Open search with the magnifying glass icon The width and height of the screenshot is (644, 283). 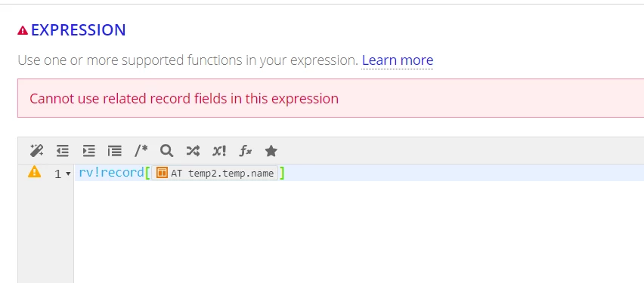pyautogui.click(x=167, y=151)
